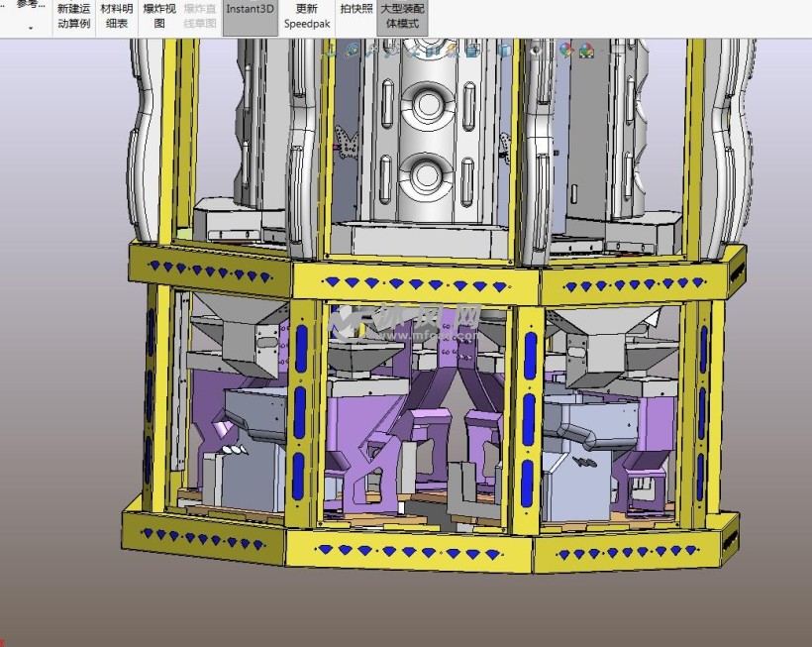Toggle 大型装配体模式 (Large Assembly Mode)
This screenshot has width=812, height=647.
[x=400, y=16]
